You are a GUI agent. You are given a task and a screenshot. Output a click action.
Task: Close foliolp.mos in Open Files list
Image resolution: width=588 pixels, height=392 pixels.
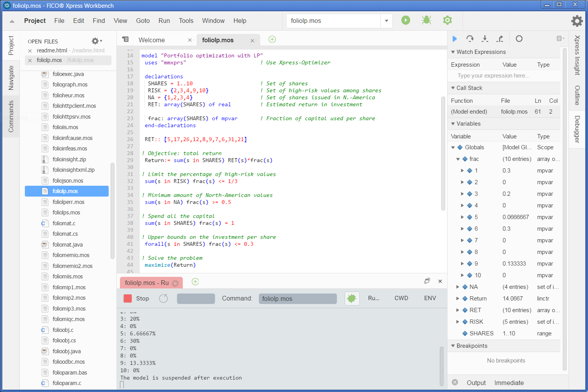(x=30, y=60)
